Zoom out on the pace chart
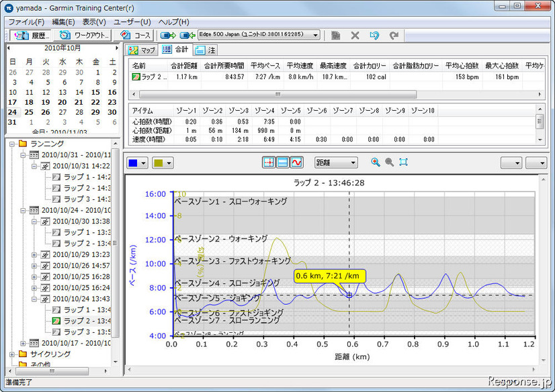Screen dimensions: 555x392 (x=389, y=162)
